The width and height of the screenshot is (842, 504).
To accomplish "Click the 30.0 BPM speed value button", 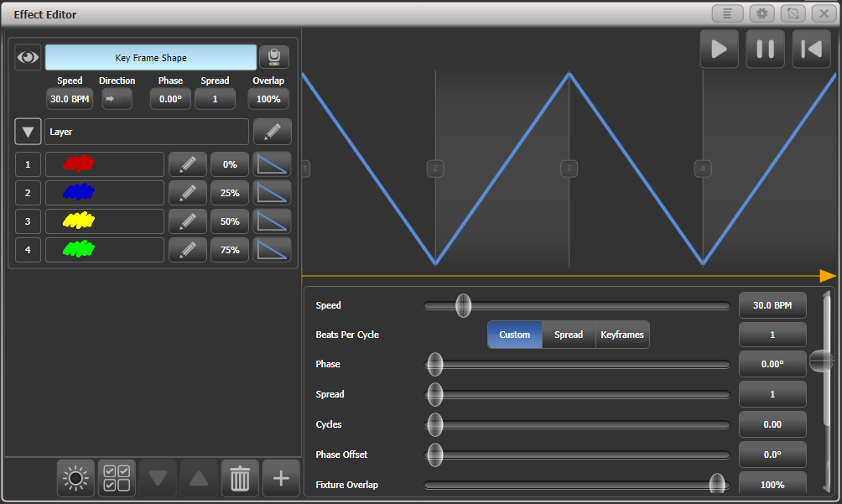I will pos(70,98).
